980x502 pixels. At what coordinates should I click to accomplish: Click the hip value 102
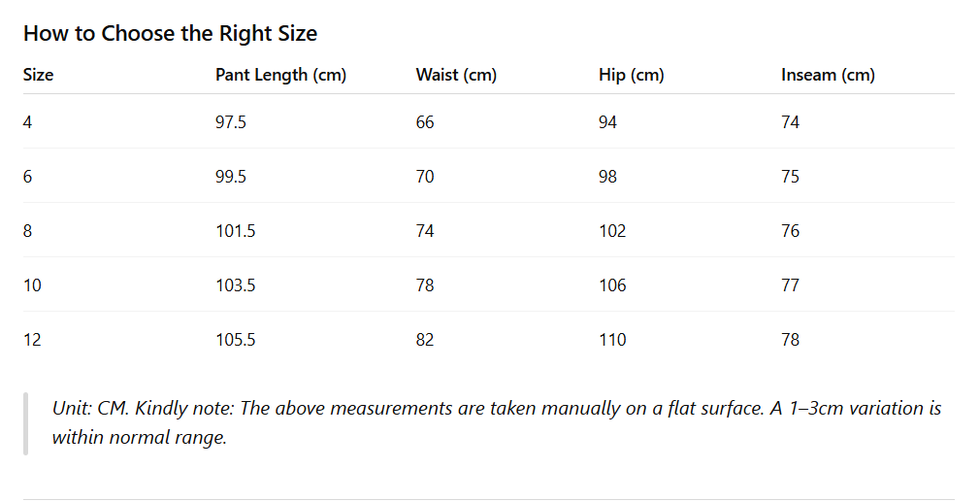pyautogui.click(x=612, y=231)
